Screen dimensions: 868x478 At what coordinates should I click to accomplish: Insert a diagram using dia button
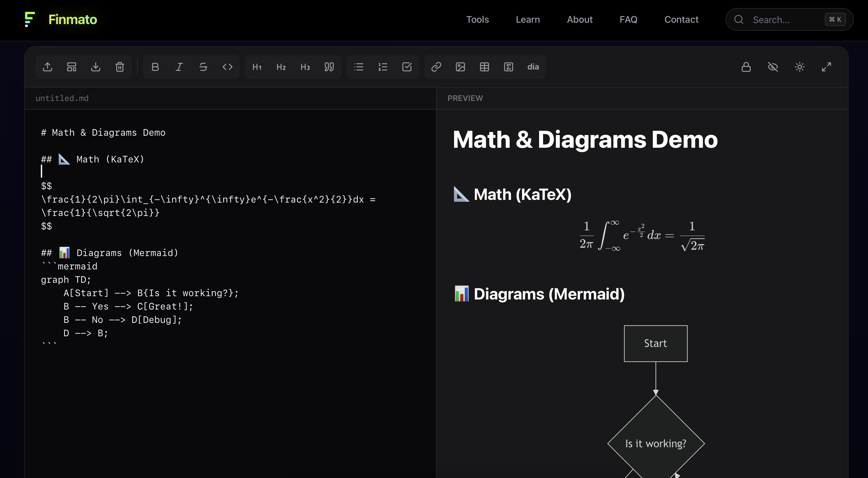coord(533,67)
